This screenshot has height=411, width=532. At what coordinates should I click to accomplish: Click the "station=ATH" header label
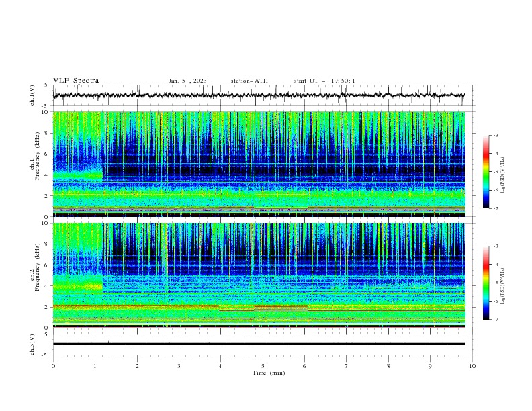[249, 81]
